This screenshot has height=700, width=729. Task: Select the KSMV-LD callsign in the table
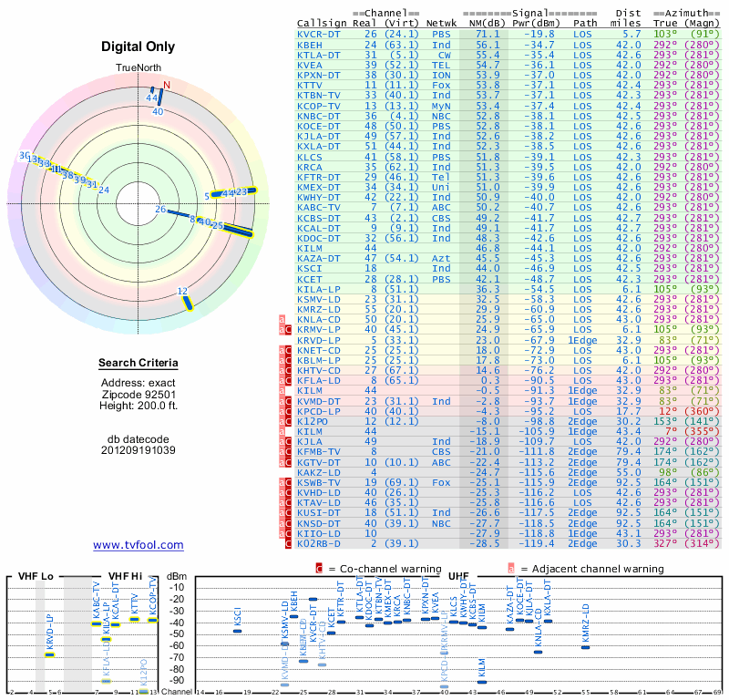click(x=318, y=299)
